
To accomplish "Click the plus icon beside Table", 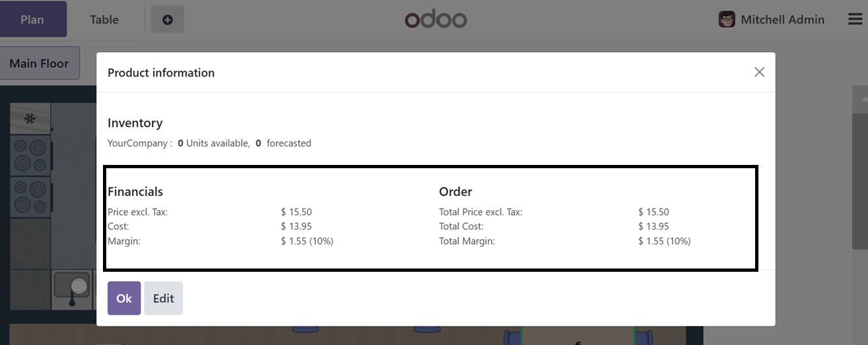I will 168,20.
